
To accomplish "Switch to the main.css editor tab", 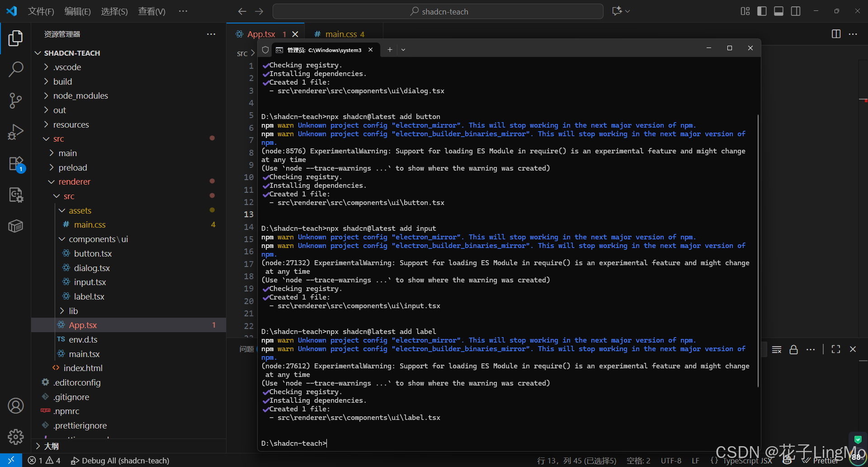I will tap(344, 34).
